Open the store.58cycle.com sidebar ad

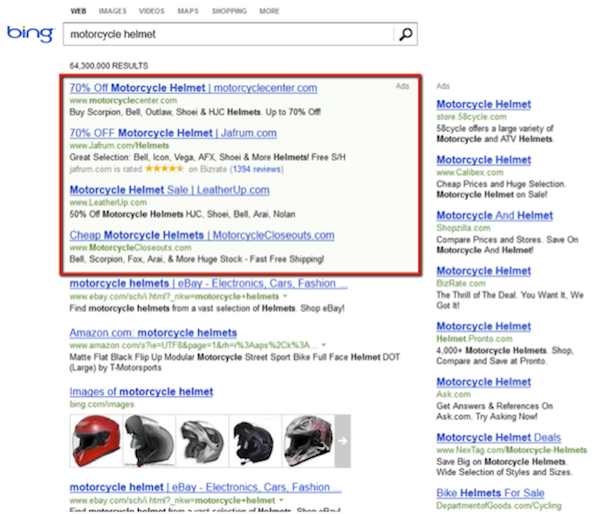click(x=484, y=104)
